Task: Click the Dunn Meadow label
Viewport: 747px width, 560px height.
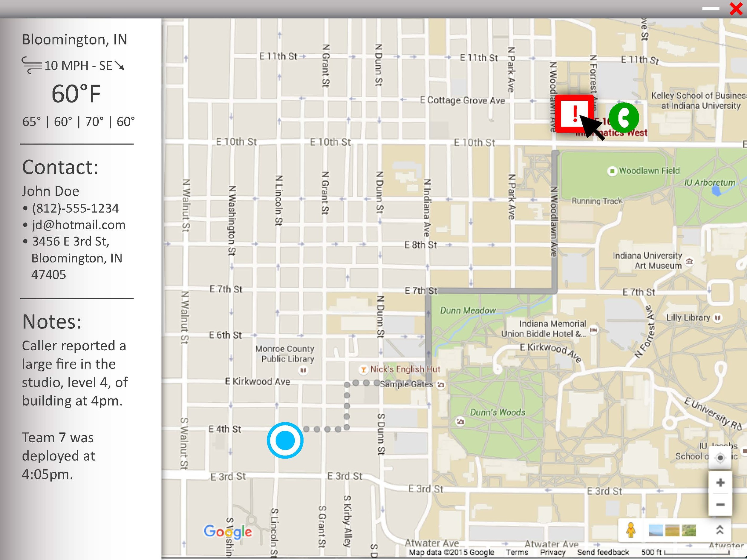Action: pos(468,310)
